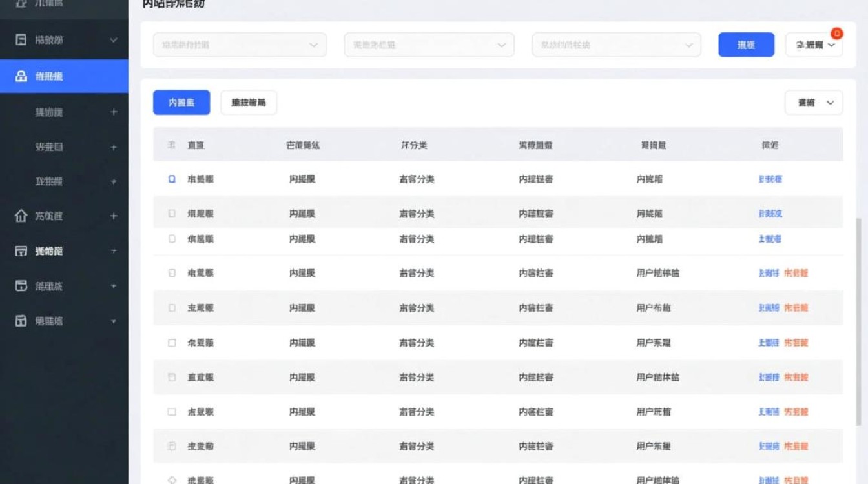This screenshot has height=484, width=868.
Task: Open the first filter dropdown in the search bar
Action: 239,45
